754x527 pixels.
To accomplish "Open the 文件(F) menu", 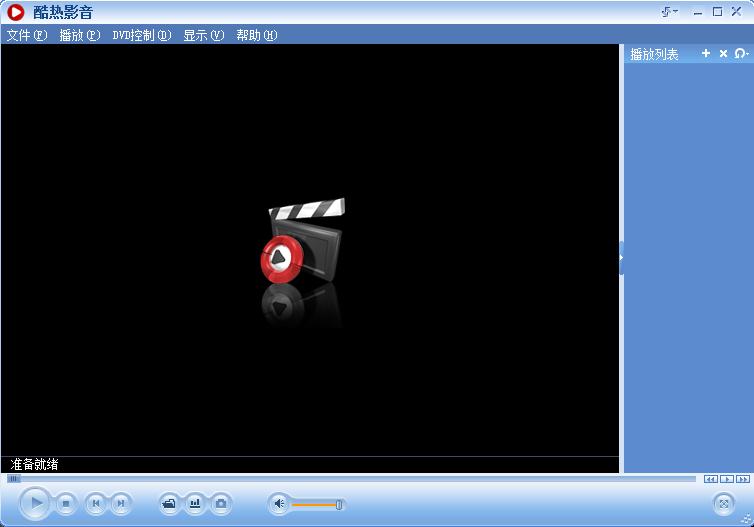I will click(27, 35).
